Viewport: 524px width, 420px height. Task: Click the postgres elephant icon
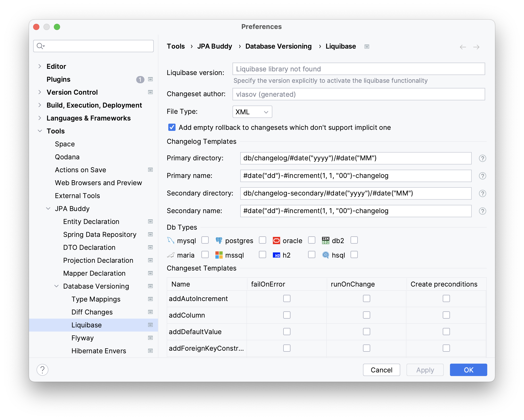click(219, 241)
